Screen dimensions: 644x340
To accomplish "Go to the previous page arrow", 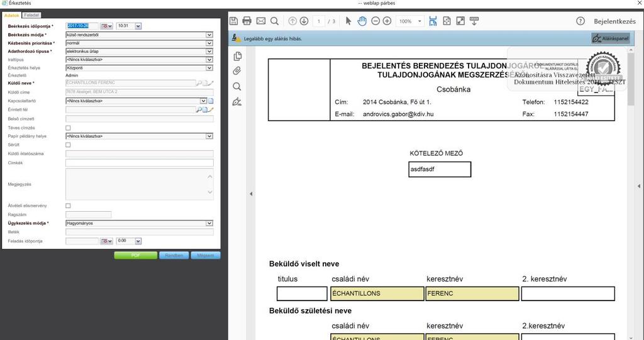I will pyautogui.click(x=292, y=21).
